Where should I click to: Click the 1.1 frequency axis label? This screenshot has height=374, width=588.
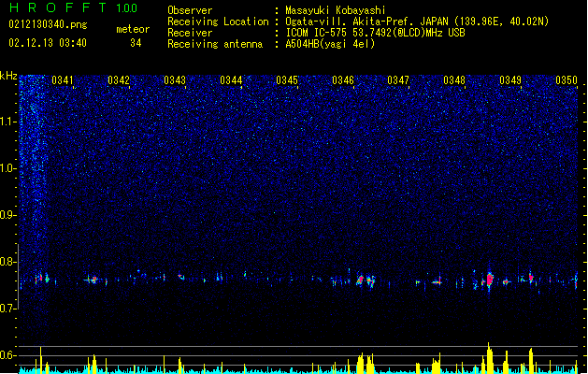pyautogui.click(x=8, y=122)
